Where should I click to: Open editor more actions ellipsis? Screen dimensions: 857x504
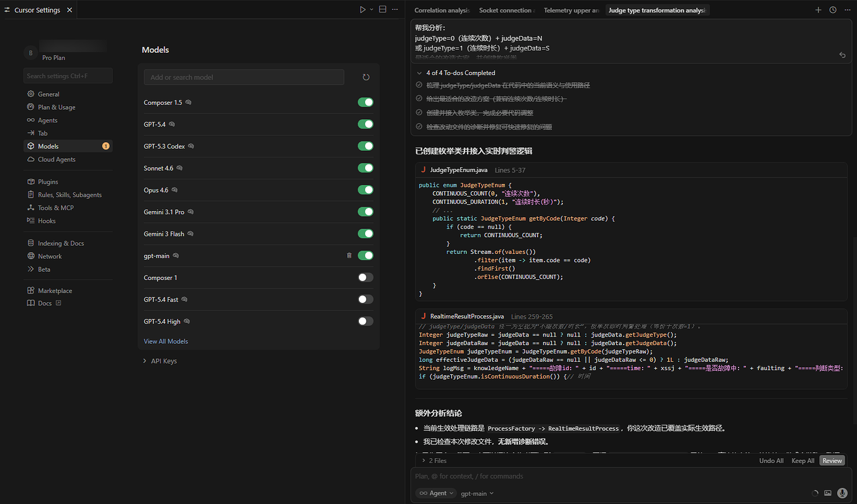(395, 9)
